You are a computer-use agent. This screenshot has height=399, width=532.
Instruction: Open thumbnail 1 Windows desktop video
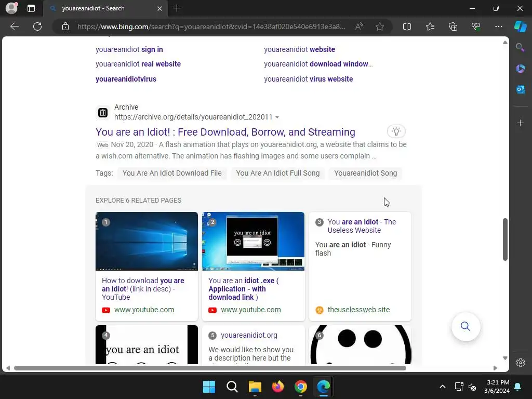click(x=147, y=241)
